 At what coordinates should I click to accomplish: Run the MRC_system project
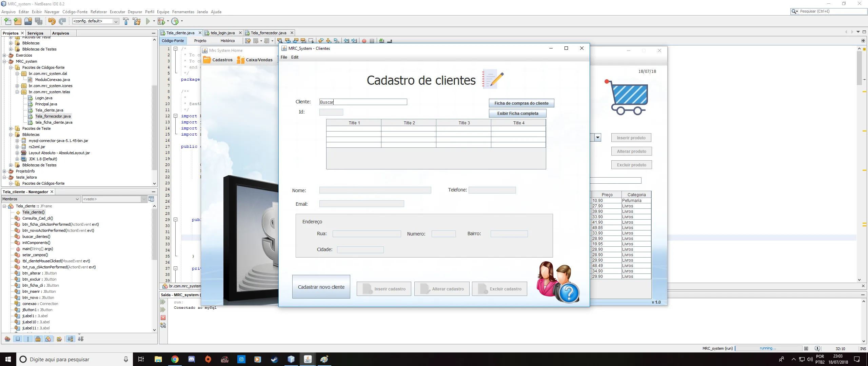[x=149, y=21]
